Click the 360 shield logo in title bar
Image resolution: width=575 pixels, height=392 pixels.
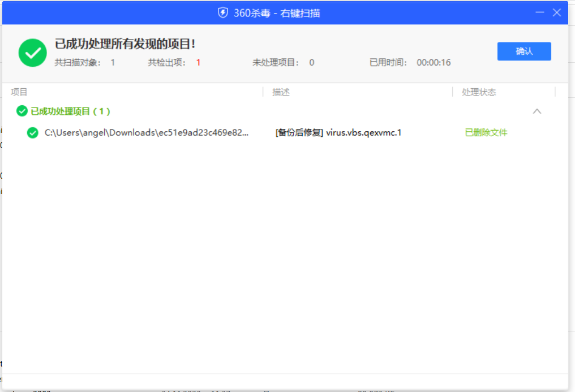222,13
